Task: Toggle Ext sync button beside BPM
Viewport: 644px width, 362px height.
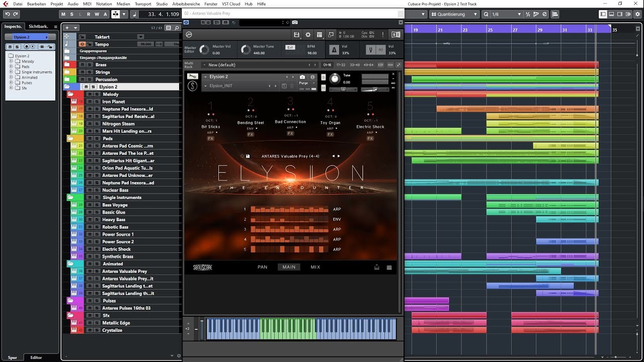Action: click(290, 47)
